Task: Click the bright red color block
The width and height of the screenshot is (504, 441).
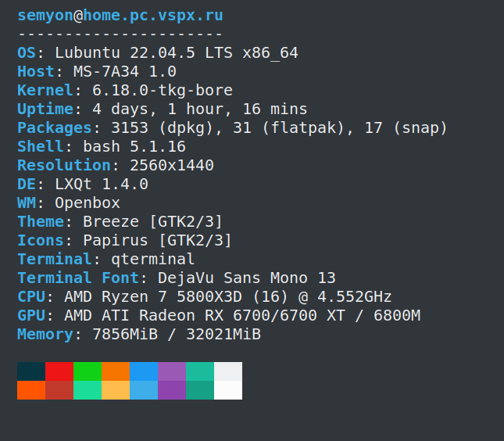Action: [59, 371]
